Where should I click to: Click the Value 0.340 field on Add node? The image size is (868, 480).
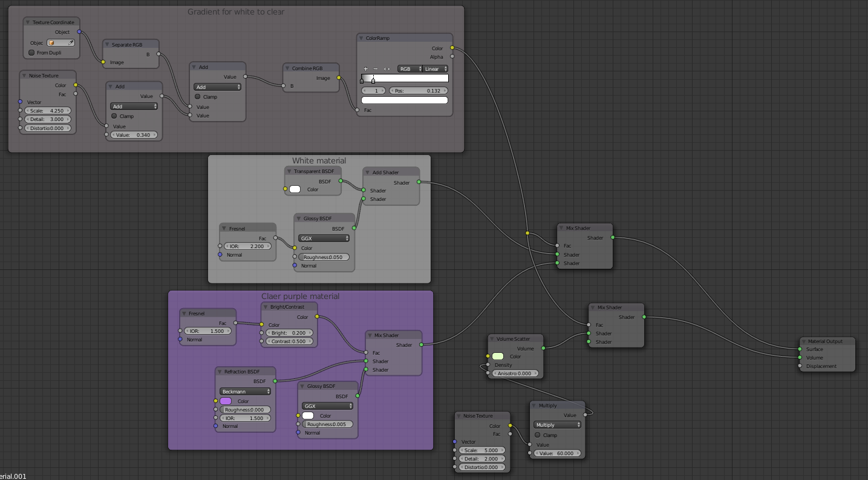point(134,135)
